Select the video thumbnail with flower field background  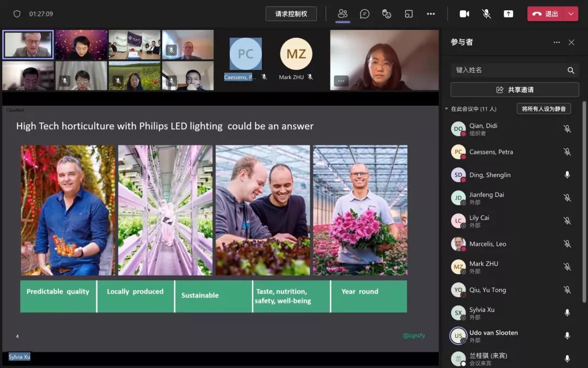click(x=134, y=76)
